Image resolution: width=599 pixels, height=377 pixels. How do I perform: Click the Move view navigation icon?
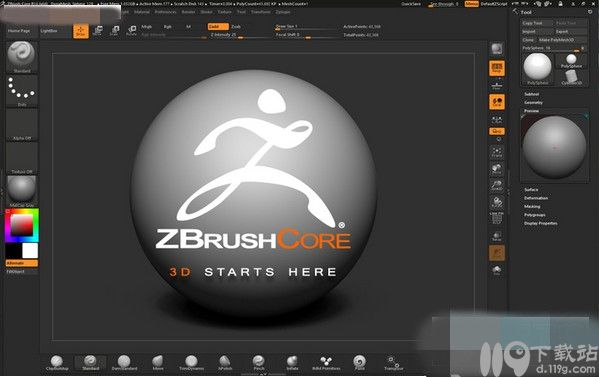coord(497,169)
